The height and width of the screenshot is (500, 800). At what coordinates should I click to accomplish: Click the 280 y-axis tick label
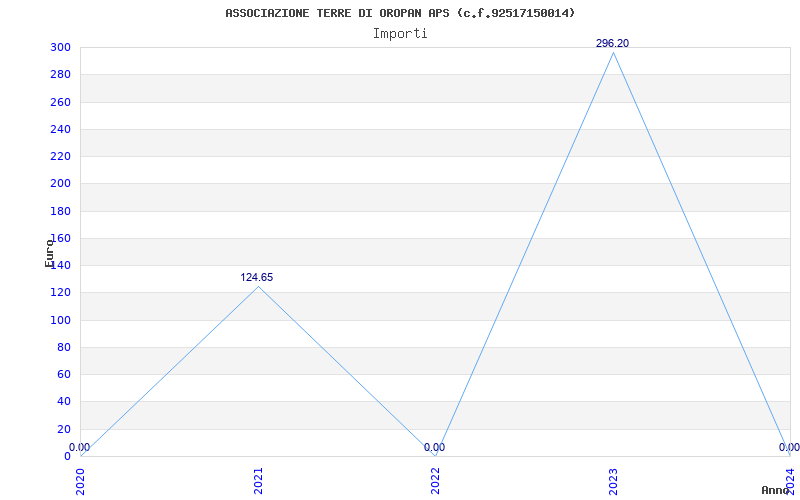click(60, 74)
